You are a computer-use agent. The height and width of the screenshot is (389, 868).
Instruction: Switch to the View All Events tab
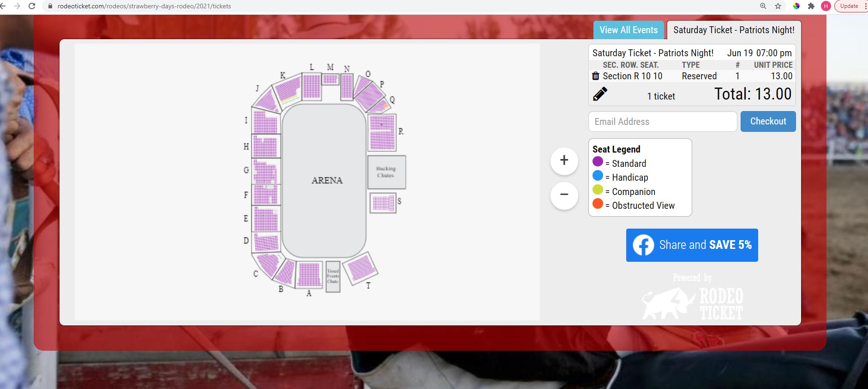pos(628,29)
